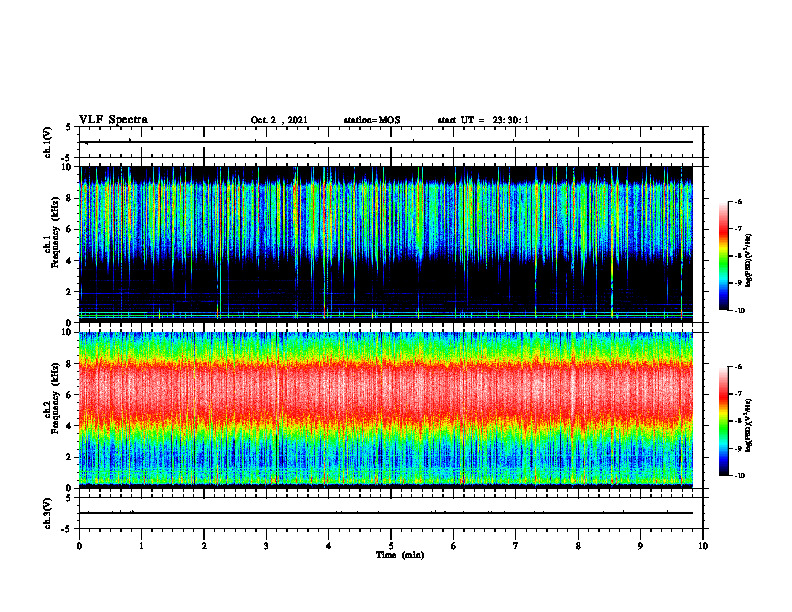Screen dimensions: 792x612
Task: Click time axis tick label "1"
Action: click(141, 546)
